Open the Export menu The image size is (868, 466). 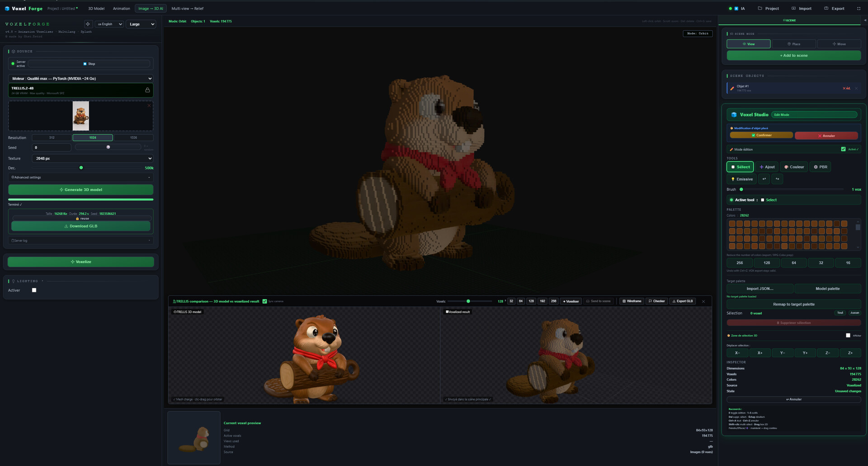coord(834,9)
